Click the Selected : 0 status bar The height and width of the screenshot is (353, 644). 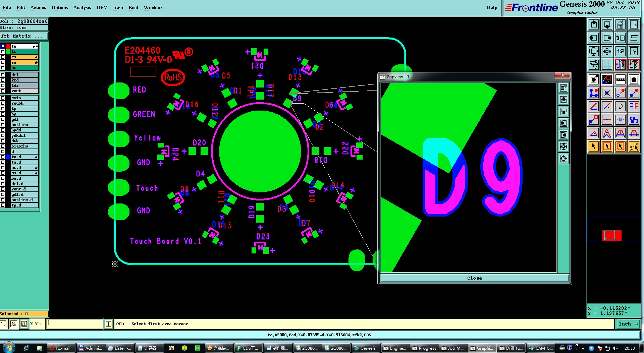[24, 314]
